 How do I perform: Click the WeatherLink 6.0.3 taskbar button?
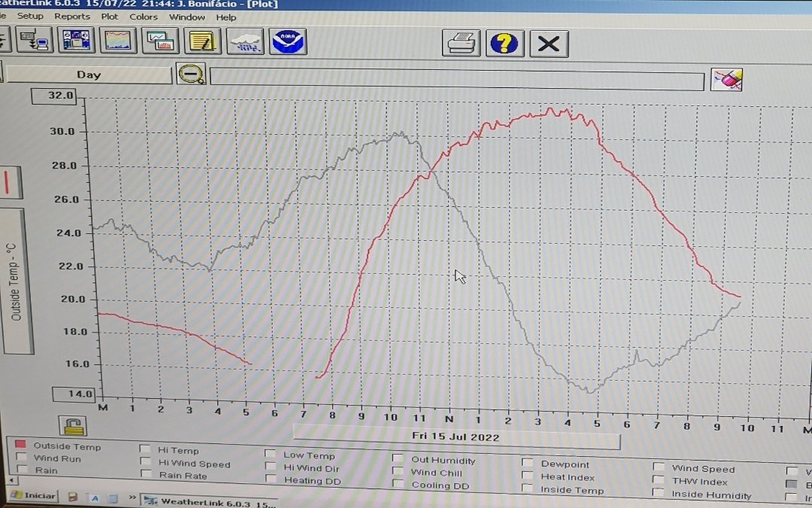210,502
